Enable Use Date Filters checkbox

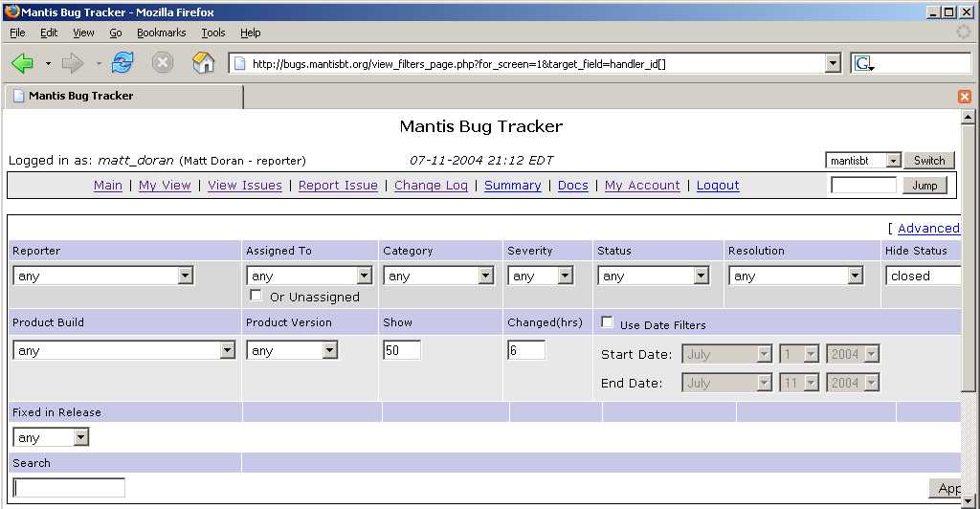pos(606,321)
